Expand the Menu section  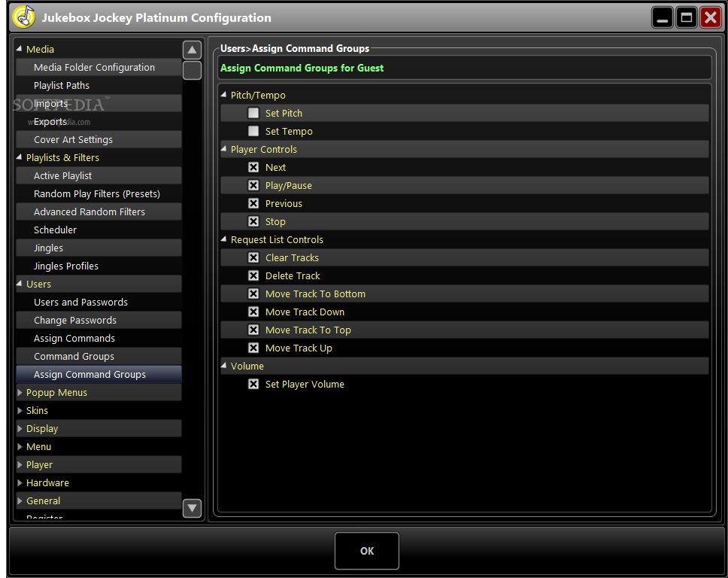[20, 447]
